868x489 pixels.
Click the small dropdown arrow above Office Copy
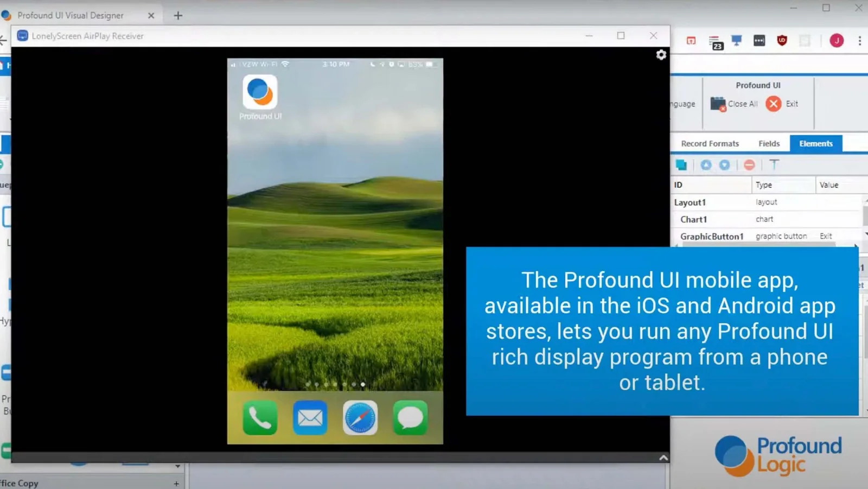click(177, 466)
